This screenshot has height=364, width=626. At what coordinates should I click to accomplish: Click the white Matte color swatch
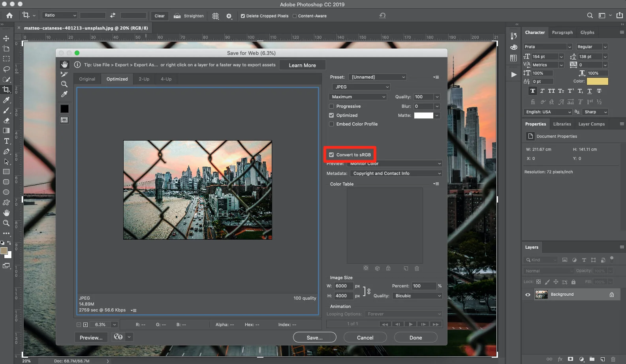[x=424, y=115]
